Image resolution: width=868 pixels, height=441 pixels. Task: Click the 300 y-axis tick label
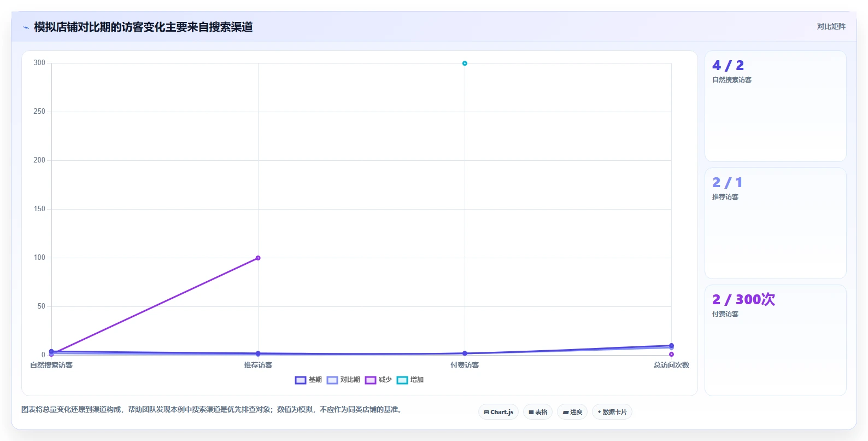pos(39,63)
